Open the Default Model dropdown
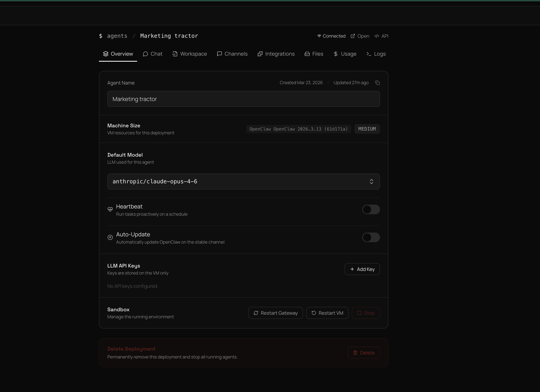This screenshot has height=392, width=540. (x=243, y=181)
